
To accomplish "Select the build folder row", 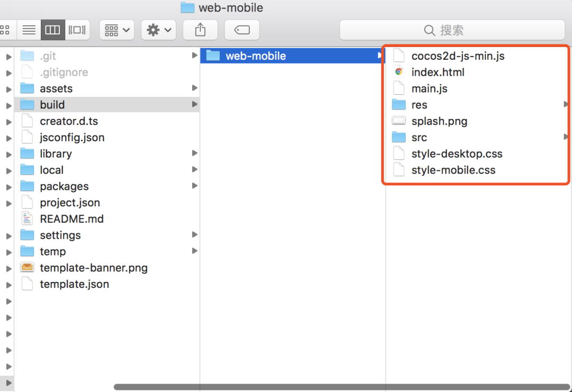I will tap(107, 105).
